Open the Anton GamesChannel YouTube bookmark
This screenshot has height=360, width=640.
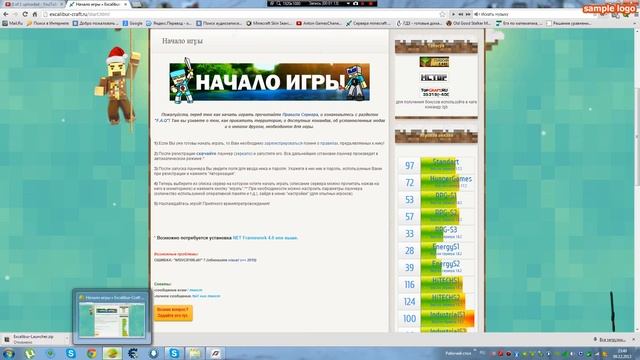pos(319,23)
